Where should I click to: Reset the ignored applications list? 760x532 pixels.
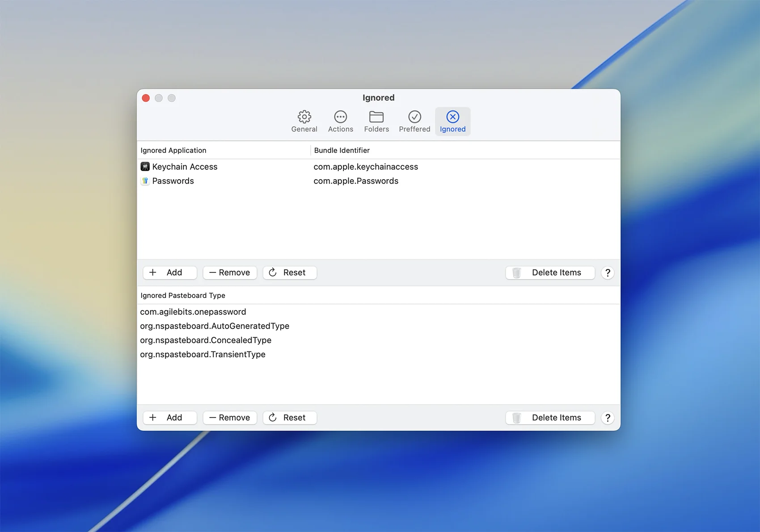click(290, 272)
